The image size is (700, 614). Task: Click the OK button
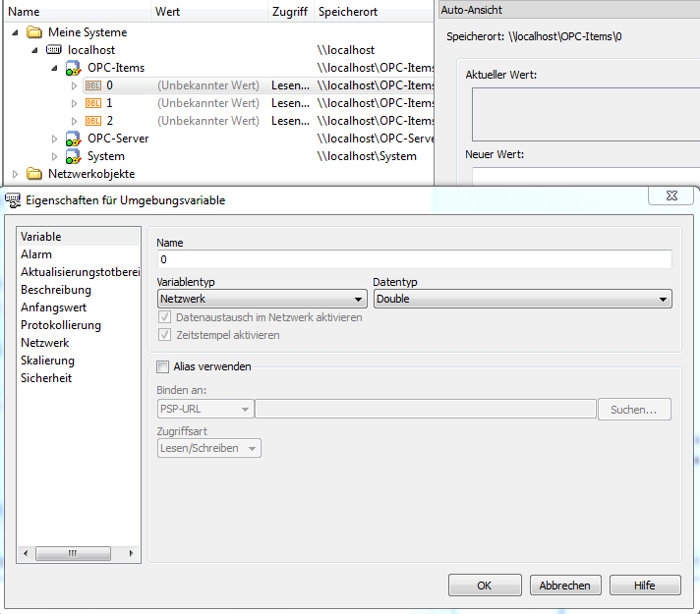tap(485, 585)
